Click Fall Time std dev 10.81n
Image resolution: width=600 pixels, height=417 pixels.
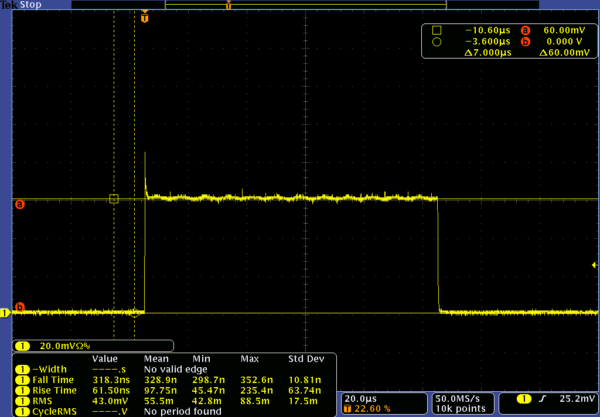pyautogui.click(x=305, y=380)
